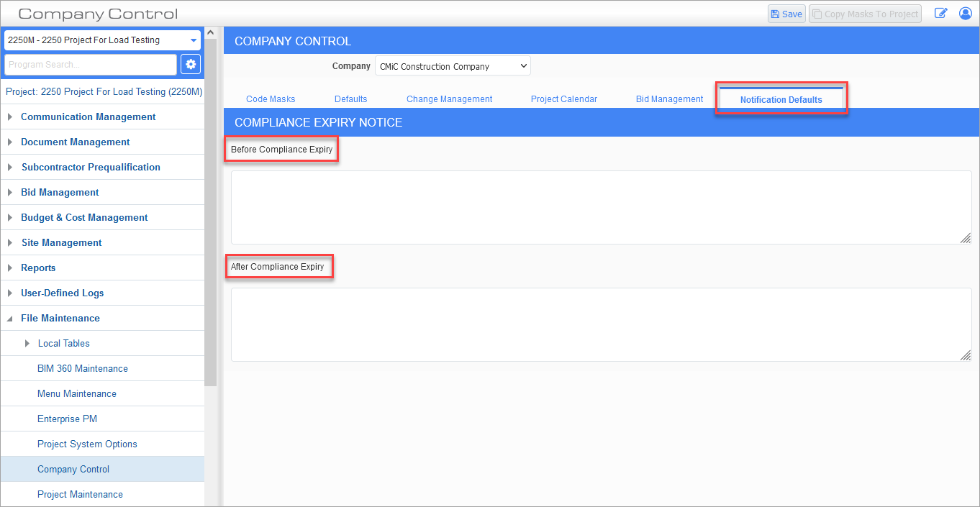This screenshot has height=507, width=980.
Task: Switch to the Bid Management tab
Action: coord(670,99)
